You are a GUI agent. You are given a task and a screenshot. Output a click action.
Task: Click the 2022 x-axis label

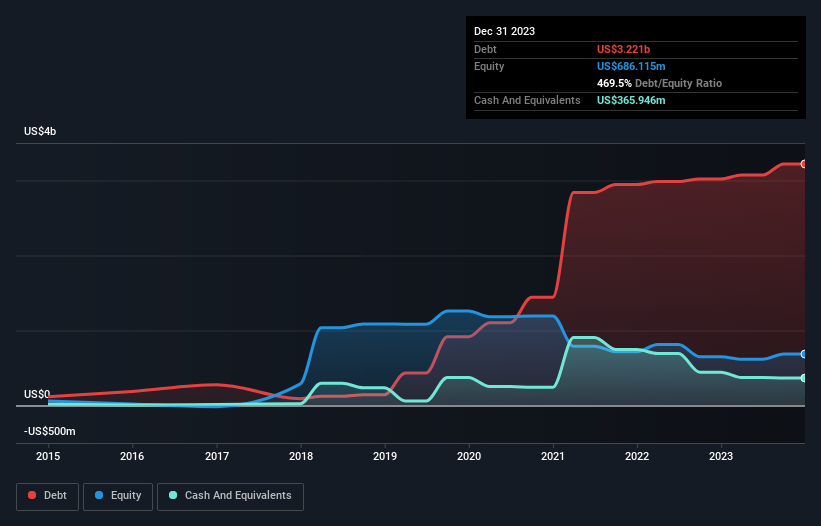tap(637, 456)
